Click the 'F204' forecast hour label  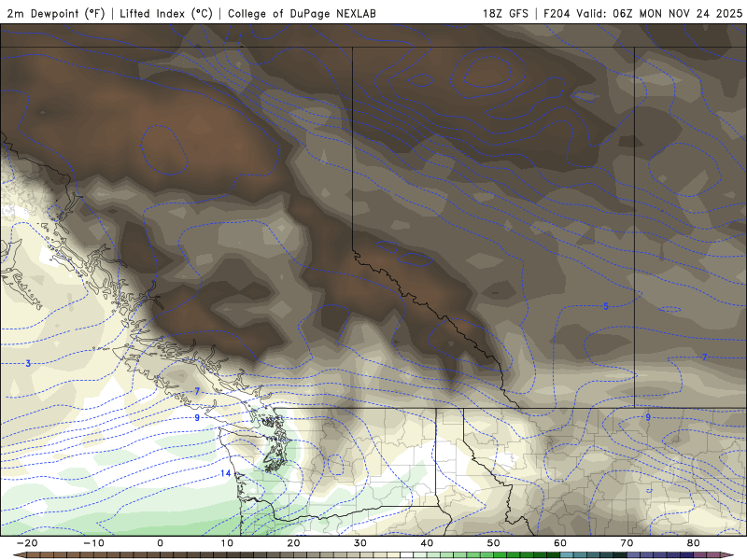point(557,13)
